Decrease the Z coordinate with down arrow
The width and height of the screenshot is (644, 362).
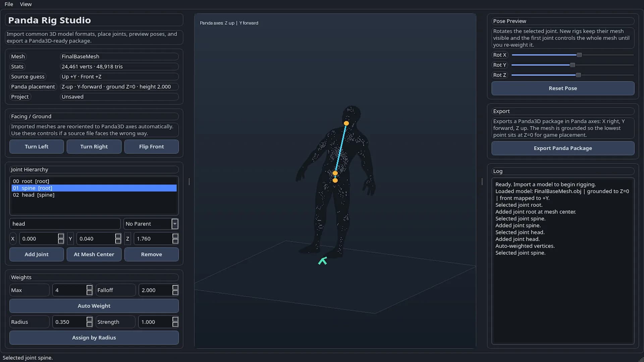pos(175,241)
